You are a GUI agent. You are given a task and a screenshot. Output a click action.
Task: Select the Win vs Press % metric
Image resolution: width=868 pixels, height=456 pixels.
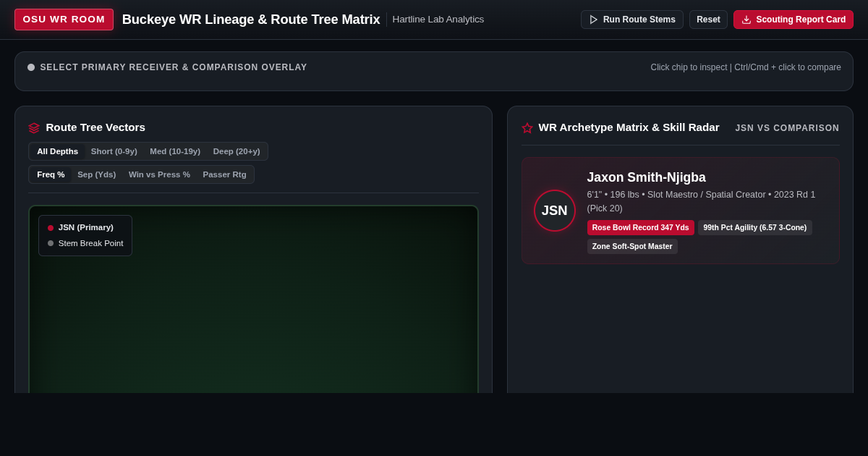tap(159, 174)
